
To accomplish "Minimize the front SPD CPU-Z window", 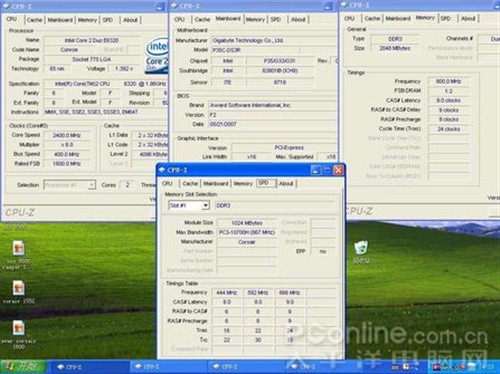I will point(315,170).
